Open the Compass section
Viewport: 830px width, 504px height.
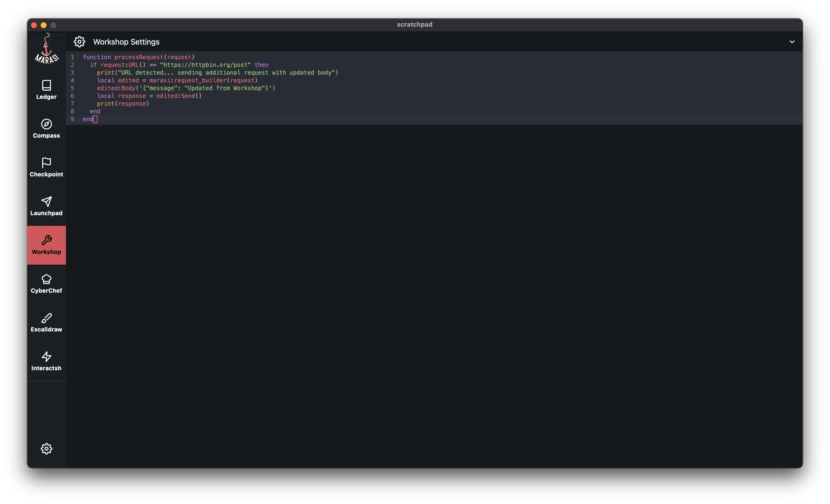(47, 129)
